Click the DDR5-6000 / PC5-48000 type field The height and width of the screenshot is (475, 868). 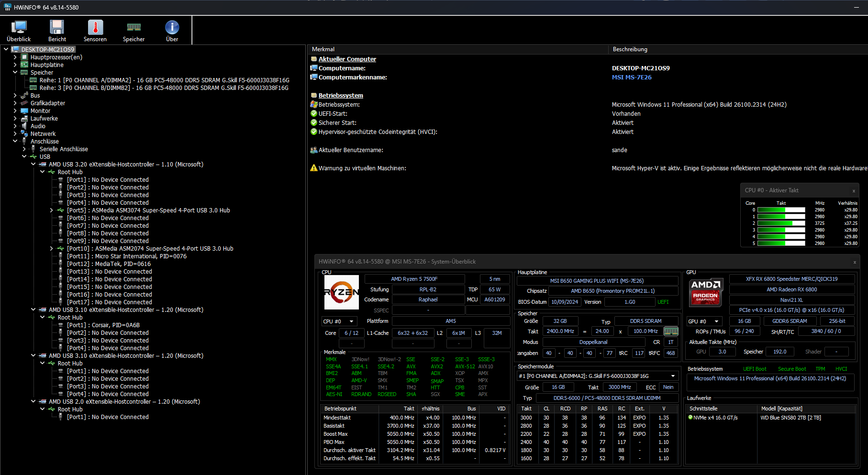coord(607,398)
